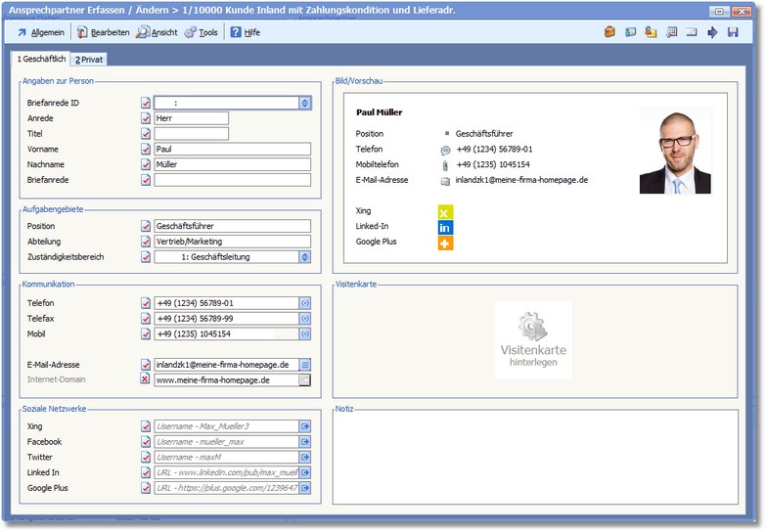Click into the Notiz text area

tap(534, 456)
